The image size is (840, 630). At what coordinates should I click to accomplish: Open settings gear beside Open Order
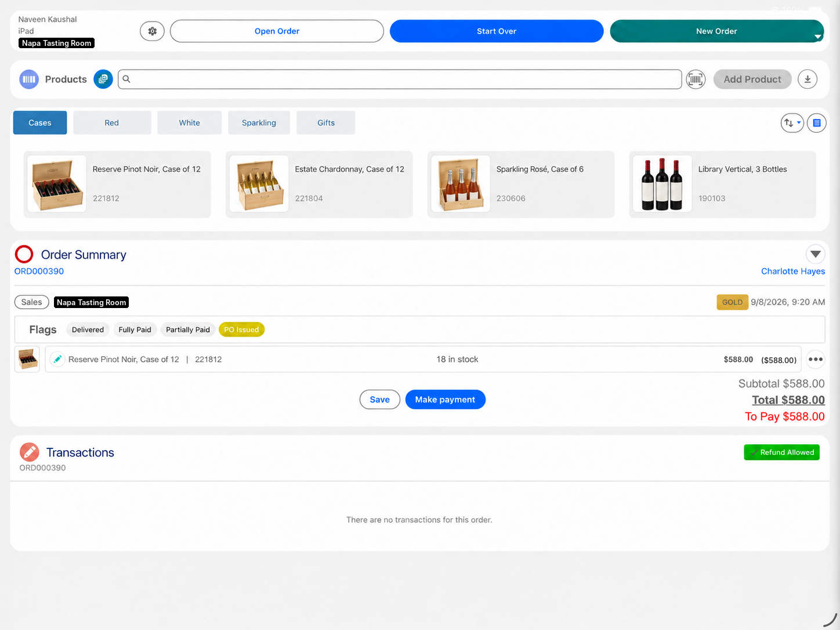[152, 31]
